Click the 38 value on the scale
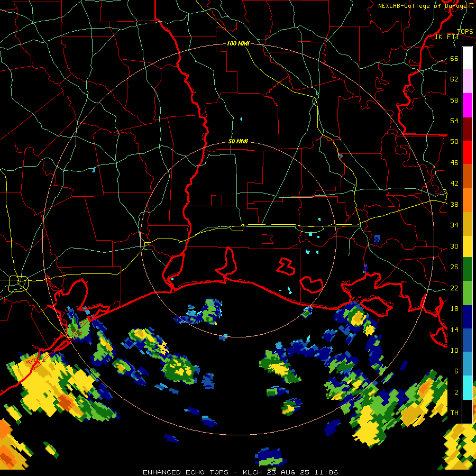476x476 pixels. click(454, 204)
